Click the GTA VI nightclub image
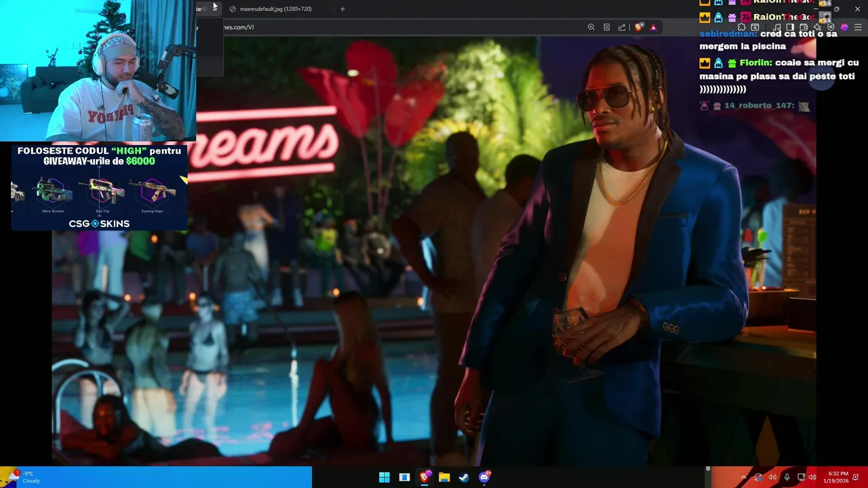The height and width of the screenshot is (488, 868). [x=434, y=251]
